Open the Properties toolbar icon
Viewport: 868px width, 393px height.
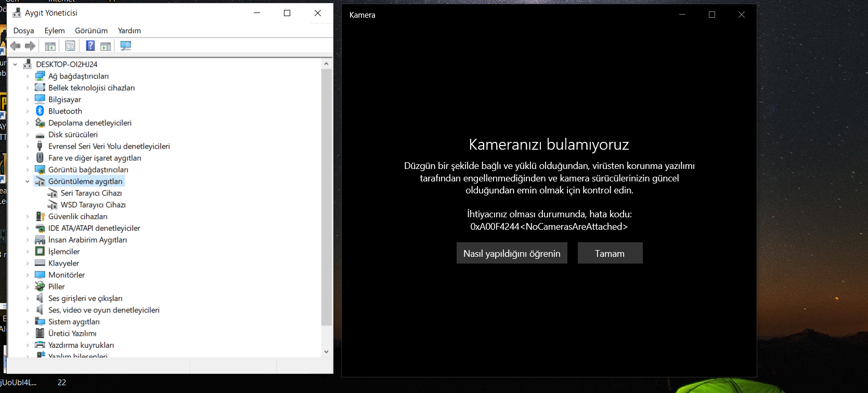pos(70,46)
